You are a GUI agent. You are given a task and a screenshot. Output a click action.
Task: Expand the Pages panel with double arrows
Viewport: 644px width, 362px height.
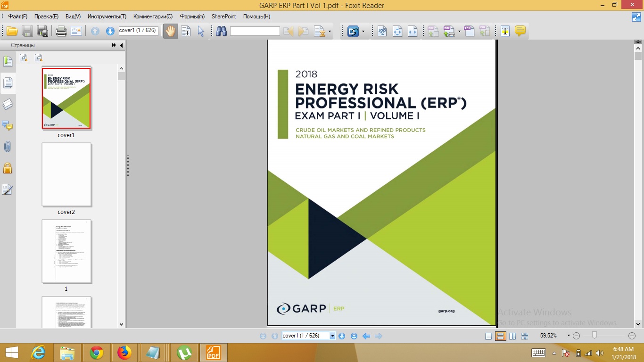(x=114, y=45)
